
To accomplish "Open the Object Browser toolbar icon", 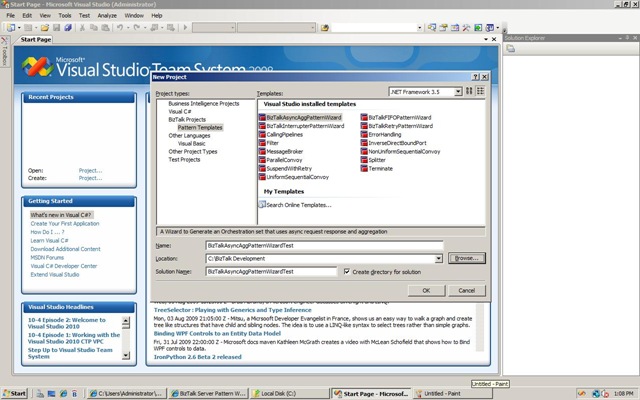I will coord(455,27).
